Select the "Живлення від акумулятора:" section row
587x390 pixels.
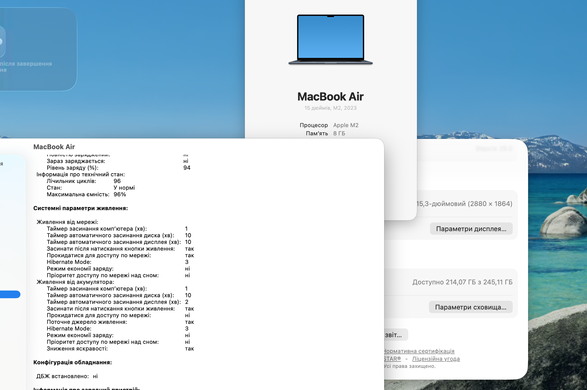(75, 282)
